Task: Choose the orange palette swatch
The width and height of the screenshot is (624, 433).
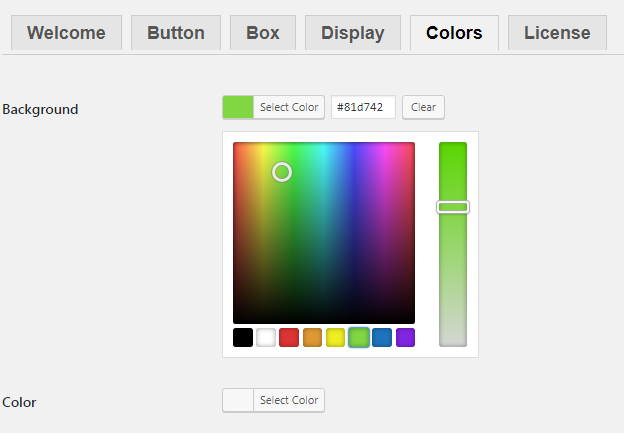Action: (x=312, y=337)
